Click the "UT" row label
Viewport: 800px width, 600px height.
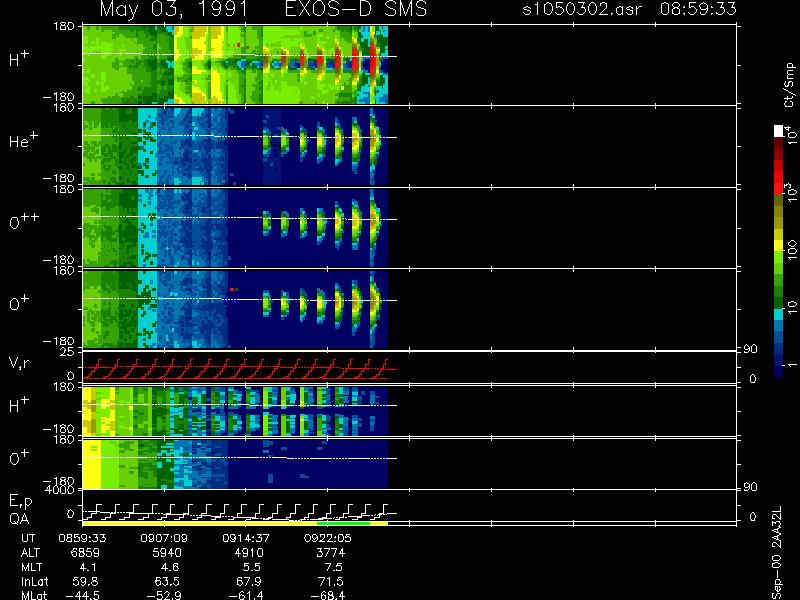[29, 538]
